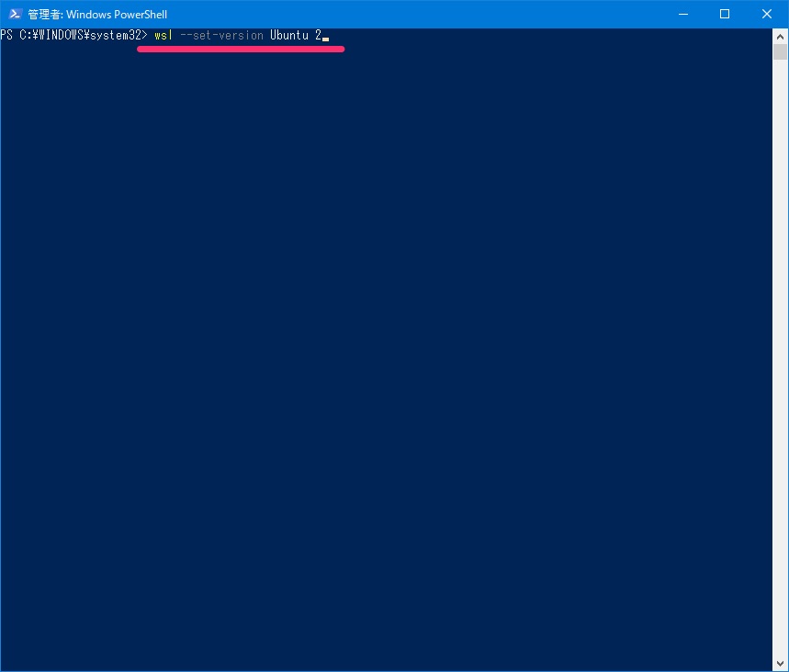The image size is (789, 672).
Task: Close the PowerShell window
Action: pyautogui.click(x=766, y=14)
